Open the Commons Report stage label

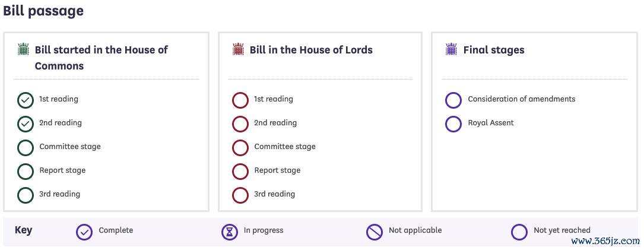coord(62,170)
